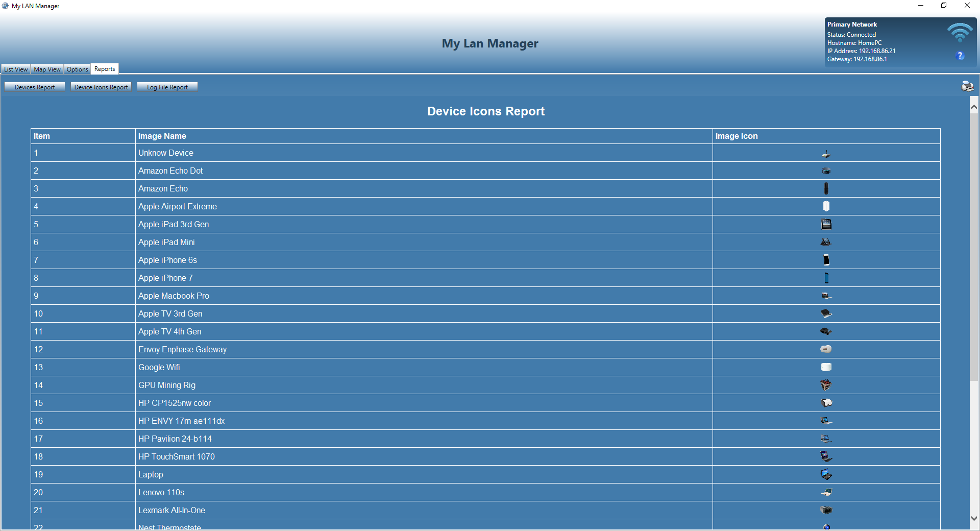Screen dimensions: 980x531
Task: Select the Reports tab
Action: coord(105,69)
